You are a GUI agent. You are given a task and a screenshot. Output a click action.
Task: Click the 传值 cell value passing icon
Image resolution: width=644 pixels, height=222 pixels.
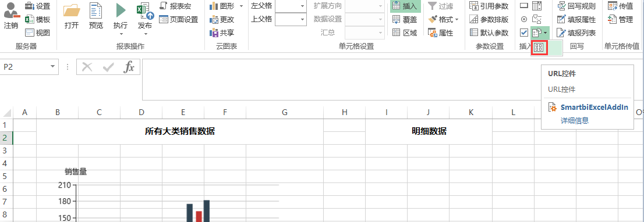621,6
